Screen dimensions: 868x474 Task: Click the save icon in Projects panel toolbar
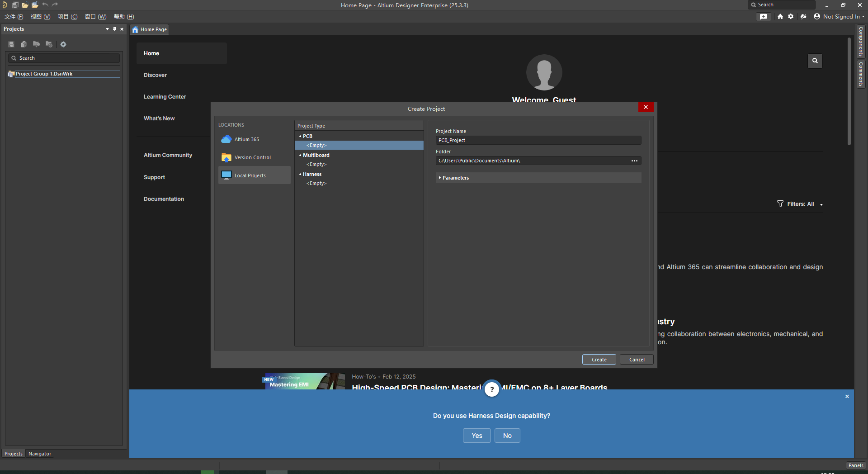[x=11, y=44]
